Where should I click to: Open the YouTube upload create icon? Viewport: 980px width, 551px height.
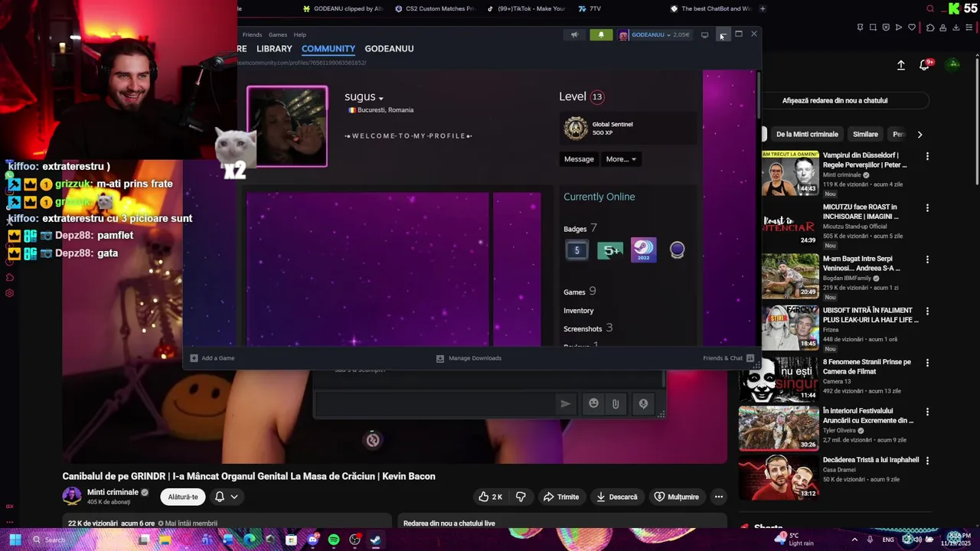(901, 65)
